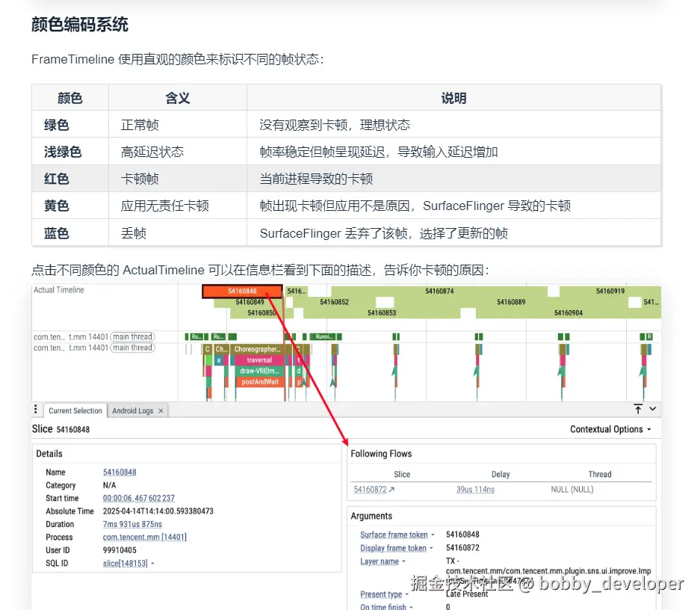Click Start time 00:00:06.467 602 237

click(138, 498)
